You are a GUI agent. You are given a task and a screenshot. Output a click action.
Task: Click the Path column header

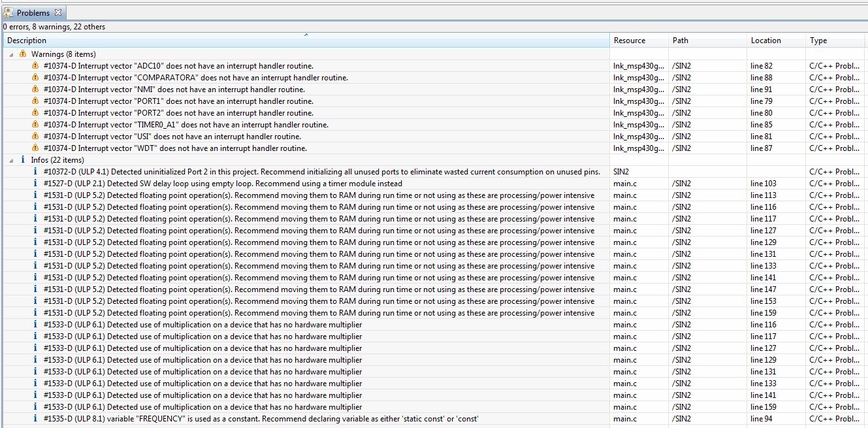pos(680,41)
